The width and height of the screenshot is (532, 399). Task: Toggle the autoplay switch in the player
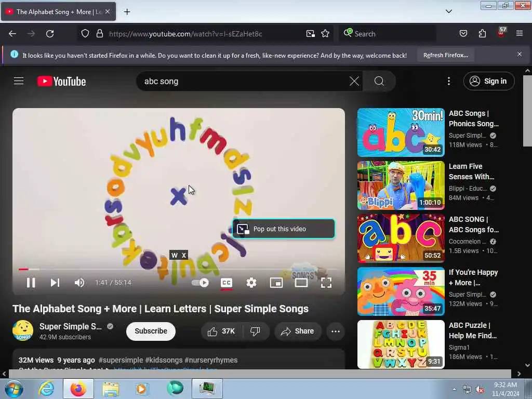tap(200, 283)
